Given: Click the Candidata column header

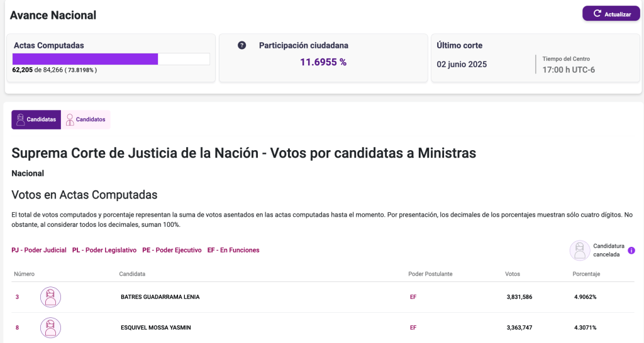Looking at the screenshot, I should point(132,274).
